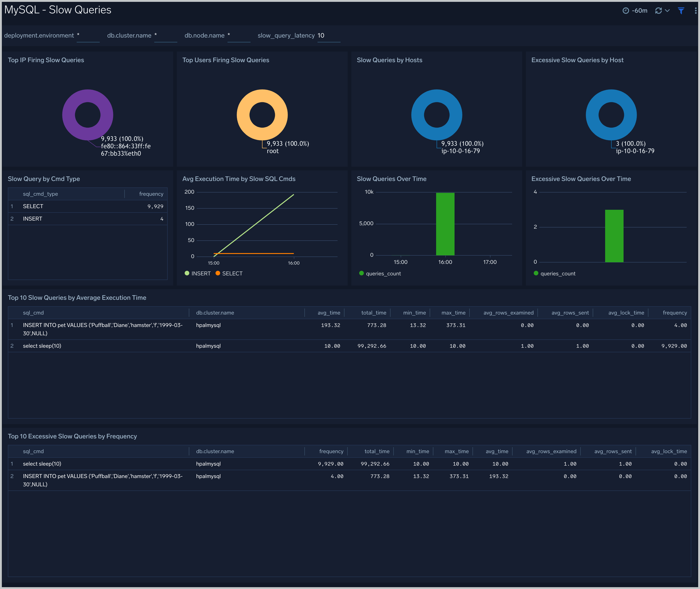Viewport: 700px width, 589px height.
Task: Click the MySQL - Slow Queries dashboard title
Action: [x=58, y=10]
